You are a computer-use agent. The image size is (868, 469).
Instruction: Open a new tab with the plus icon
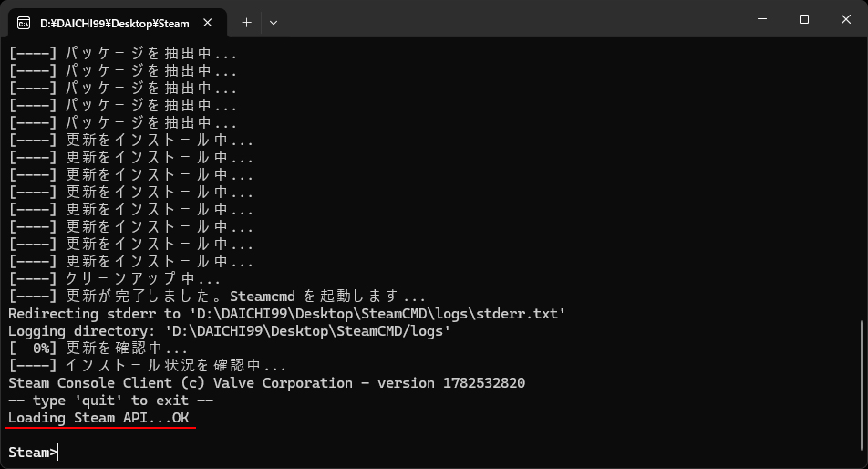pyautogui.click(x=246, y=23)
